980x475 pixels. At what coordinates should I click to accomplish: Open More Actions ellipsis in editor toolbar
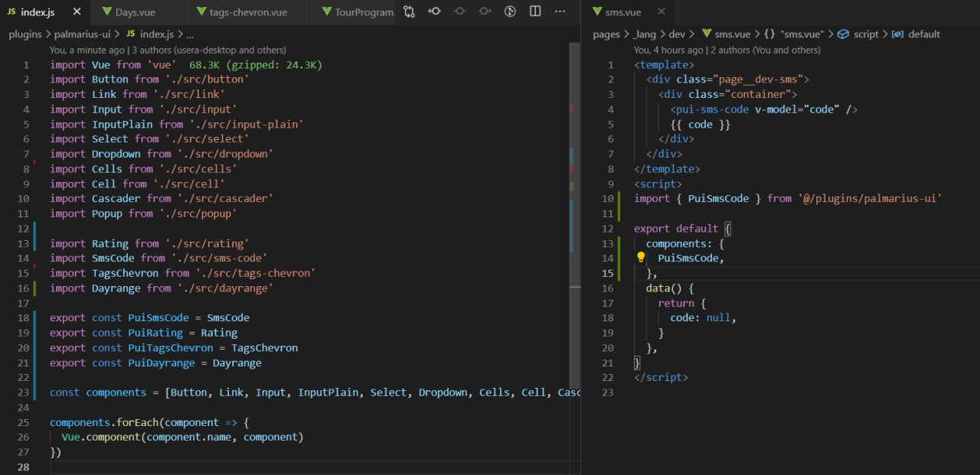(560, 11)
